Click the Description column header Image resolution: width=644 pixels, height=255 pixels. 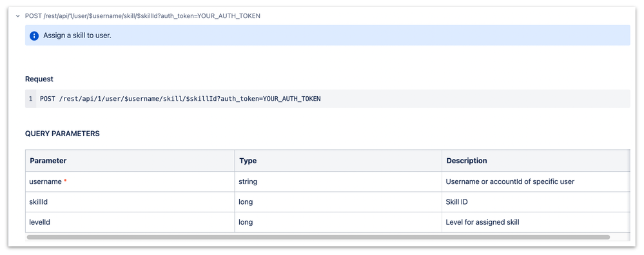pos(536,161)
